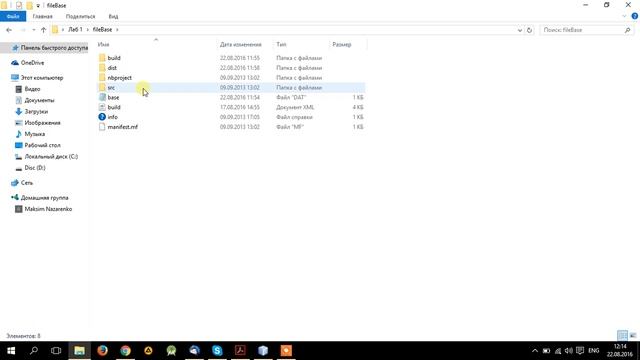Open Музыка in navigation pane
Viewport: 640px width, 360px height.
coord(35,134)
